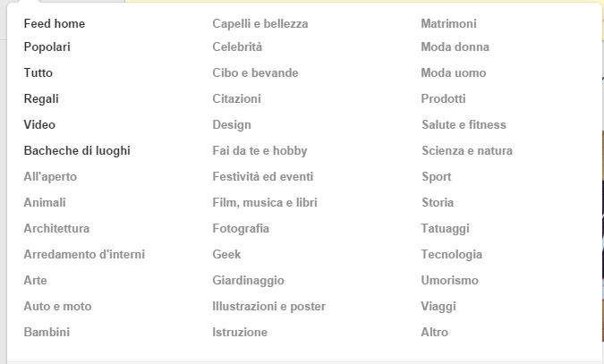Go to the Tutto category
The width and height of the screenshot is (604, 364).
coord(38,72)
